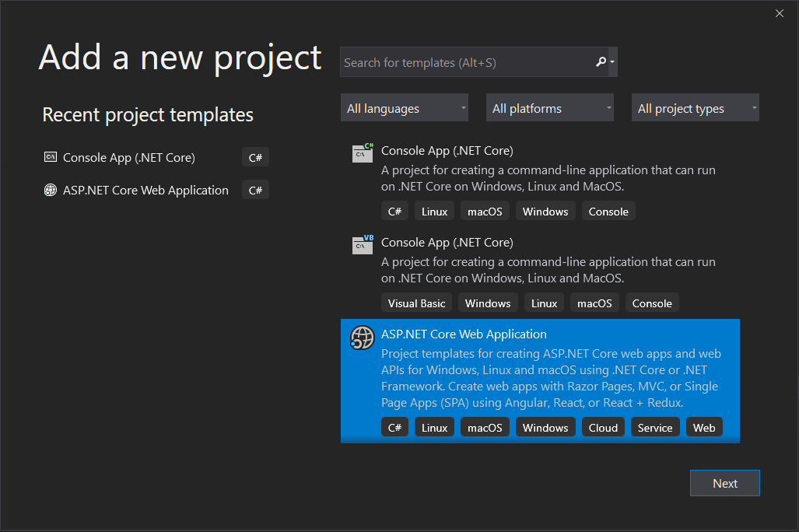
Task: Click Console tag under VB Console App
Action: 652,303
